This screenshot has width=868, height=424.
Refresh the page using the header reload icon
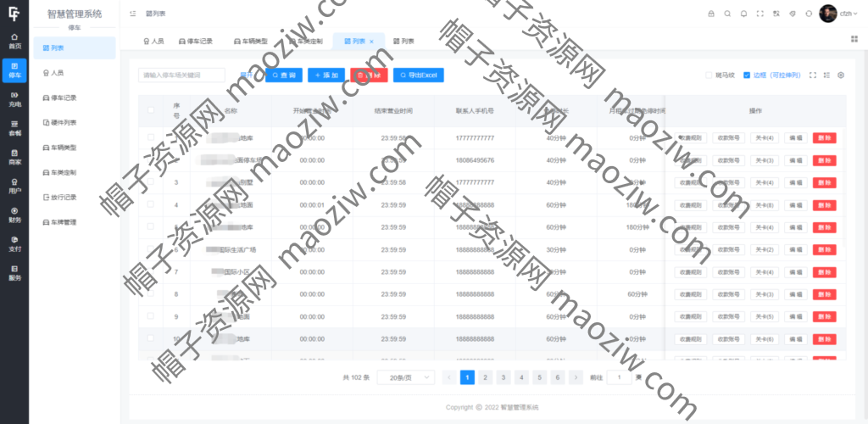click(809, 14)
